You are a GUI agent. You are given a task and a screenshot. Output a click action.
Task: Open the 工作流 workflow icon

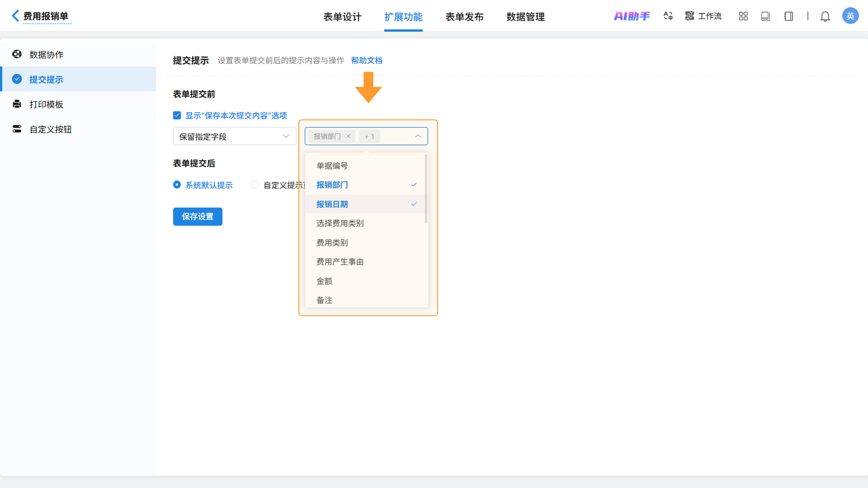(x=689, y=16)
